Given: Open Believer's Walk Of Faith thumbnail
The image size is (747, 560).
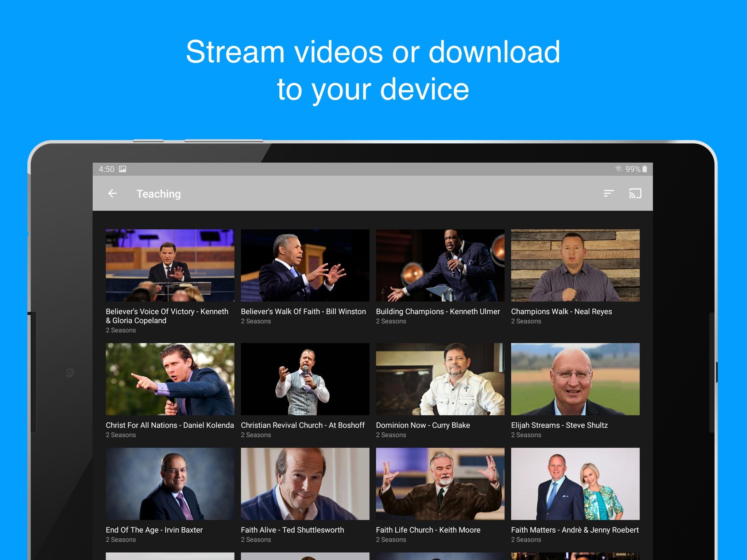Looking at the screenshot, I should coord(305,265).
